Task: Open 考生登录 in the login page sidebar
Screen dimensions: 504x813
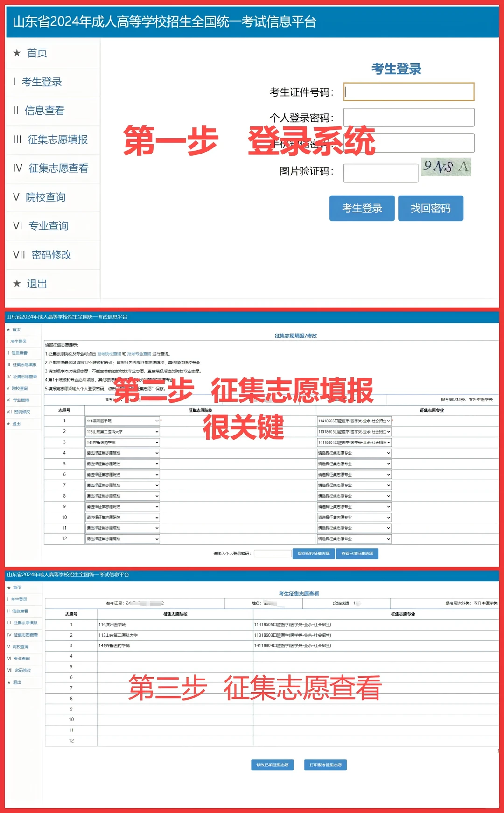Action: [42, 82]
